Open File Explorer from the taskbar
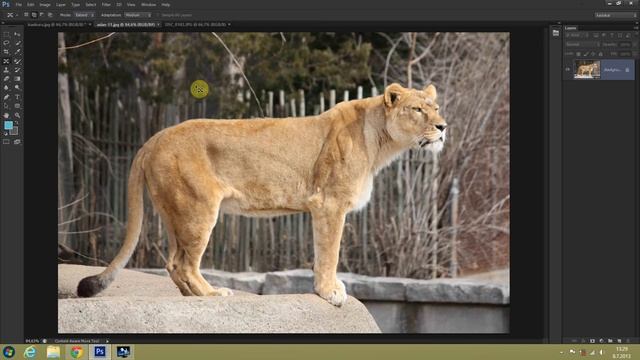640x360 pixels. point(53,351)
